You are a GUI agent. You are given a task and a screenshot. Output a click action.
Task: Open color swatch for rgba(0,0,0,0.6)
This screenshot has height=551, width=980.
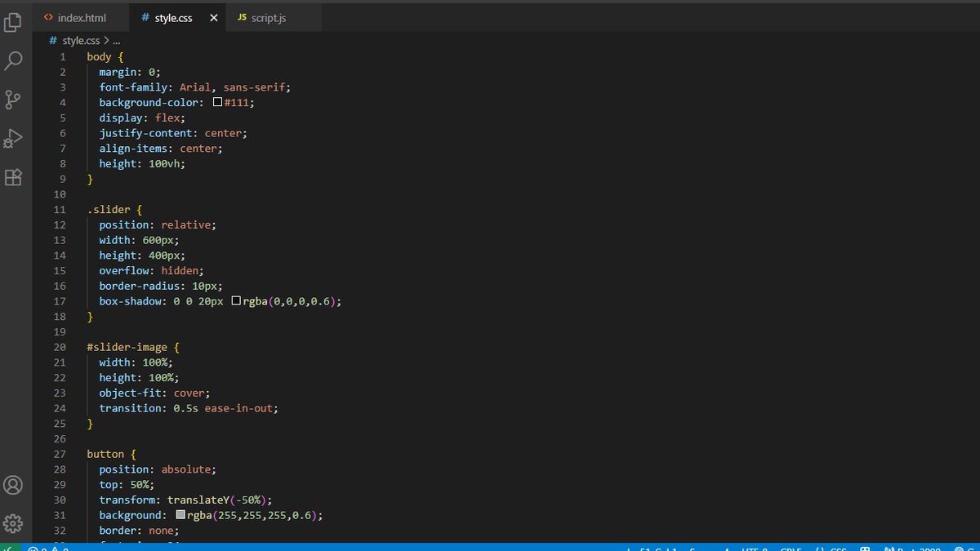[236, 301]
